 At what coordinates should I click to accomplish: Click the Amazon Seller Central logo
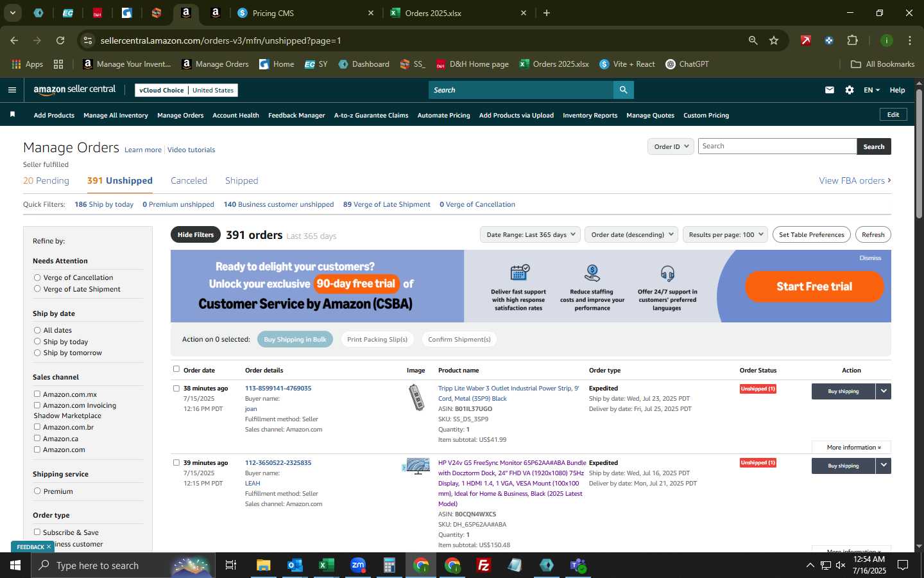pos(74,90)
